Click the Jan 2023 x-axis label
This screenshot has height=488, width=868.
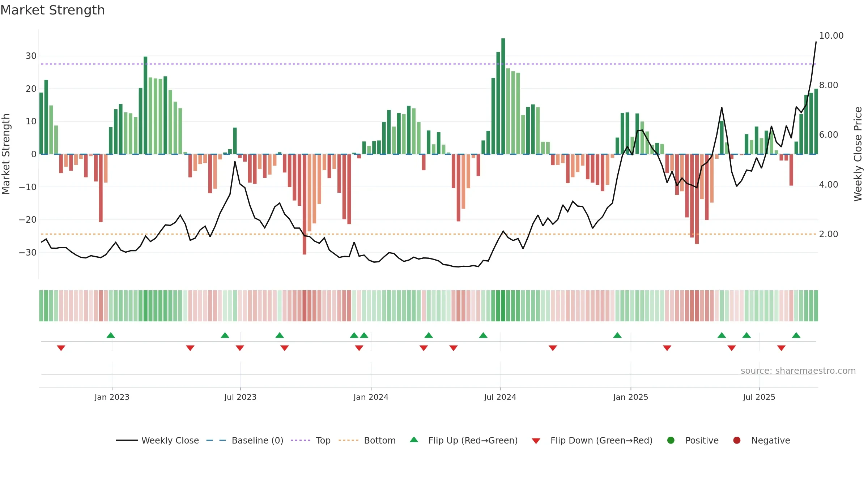tap(112, 397)
